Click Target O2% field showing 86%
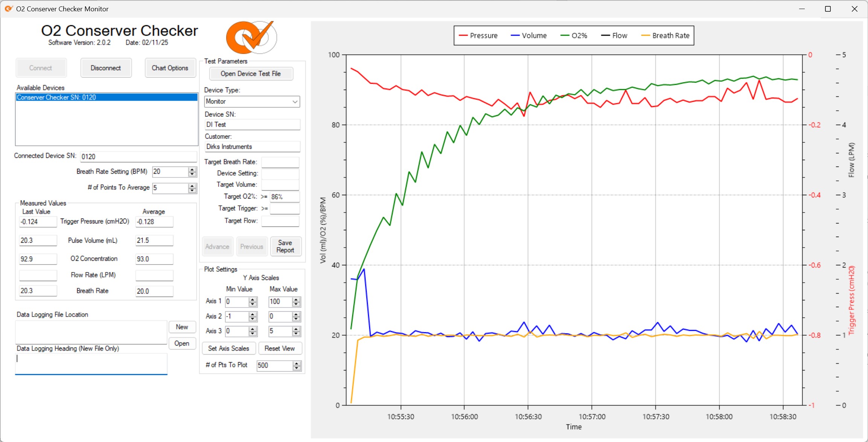Viewport: 868px width, 442px height. tap(285, 197)
